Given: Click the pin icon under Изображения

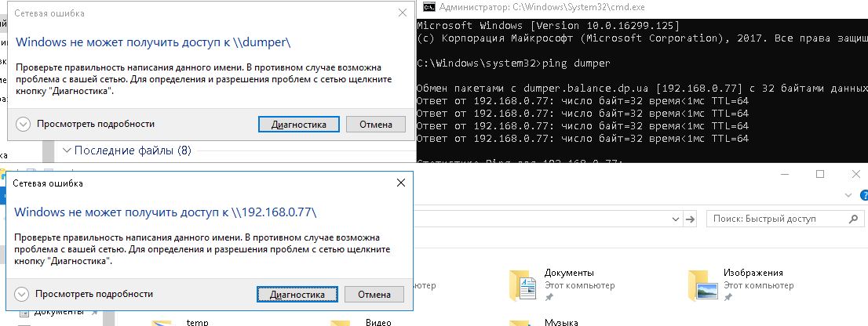Looking at the screenshot, I should [x=728, y=298].
